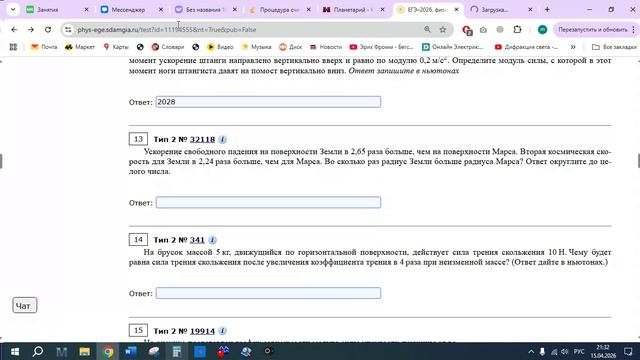Screen dimensions: 640x360
Task: Open the notifications center icon
Action: pos(628,351)
